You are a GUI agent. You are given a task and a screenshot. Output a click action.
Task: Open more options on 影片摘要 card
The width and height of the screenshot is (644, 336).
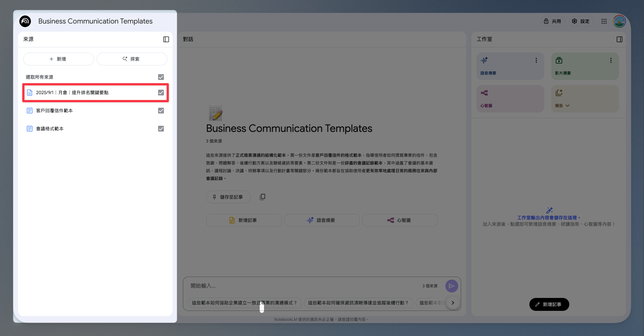coord(611,60)
